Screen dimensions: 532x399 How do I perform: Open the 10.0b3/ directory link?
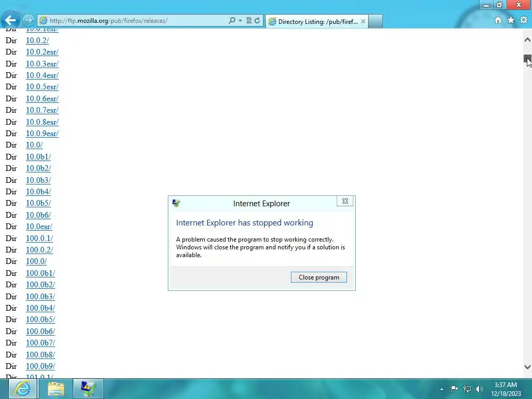[38, 180]
